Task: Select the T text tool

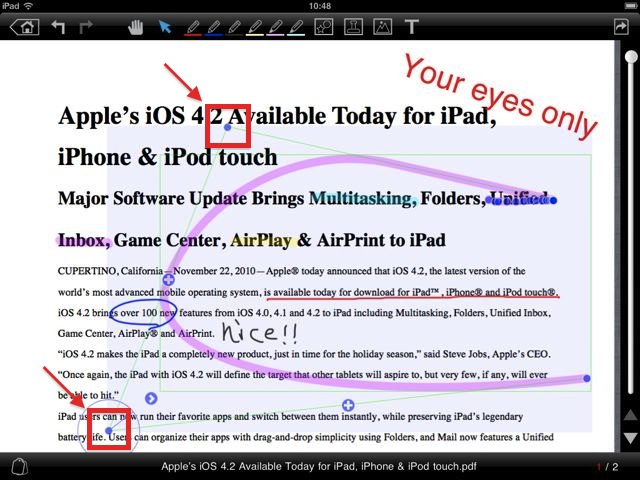Action: pyautogui.click(x=411, y=27)
